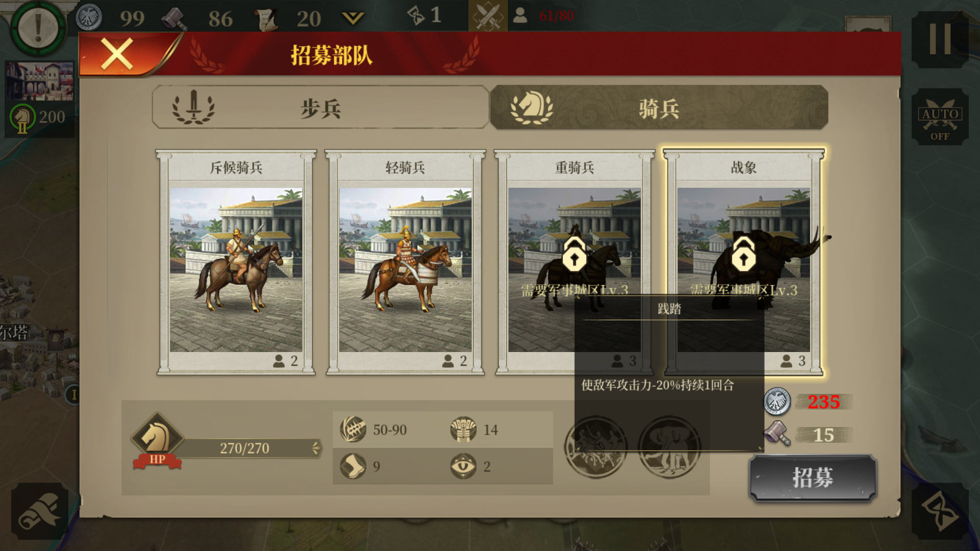Select the locked 战象 war elephant card

[744, 262]
